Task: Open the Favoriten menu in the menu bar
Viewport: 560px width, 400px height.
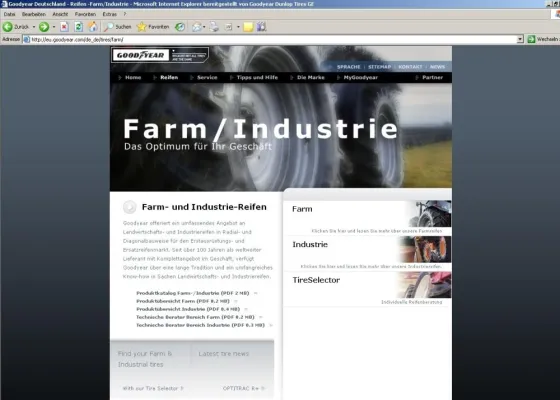Action: [85, 14]
